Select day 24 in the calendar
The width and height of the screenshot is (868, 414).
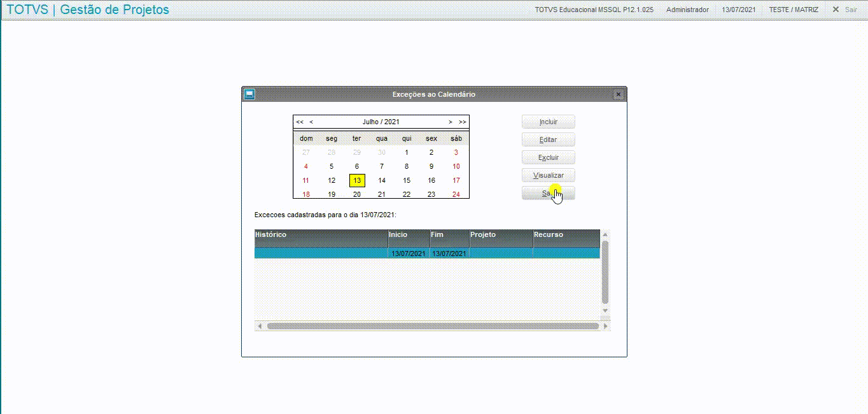click(456, 194)
